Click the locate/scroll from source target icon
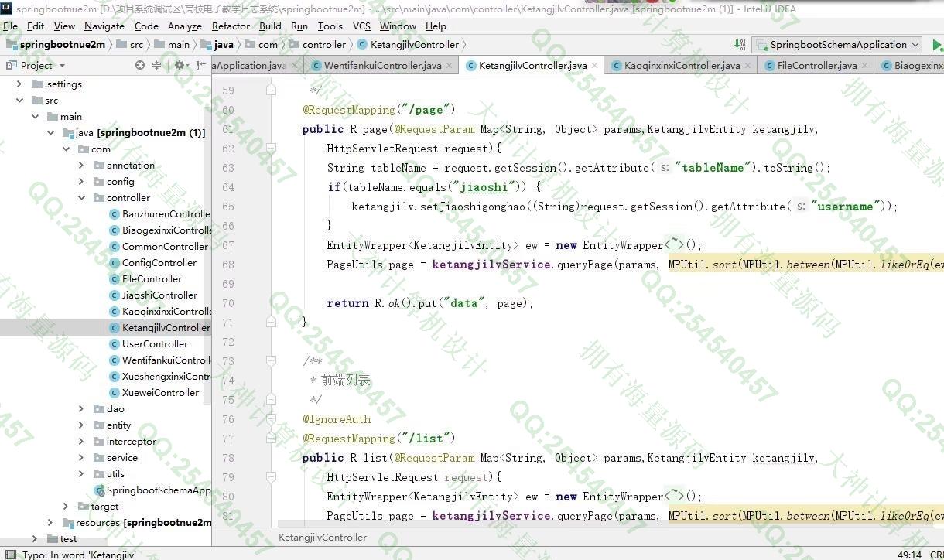 (140, 66)
